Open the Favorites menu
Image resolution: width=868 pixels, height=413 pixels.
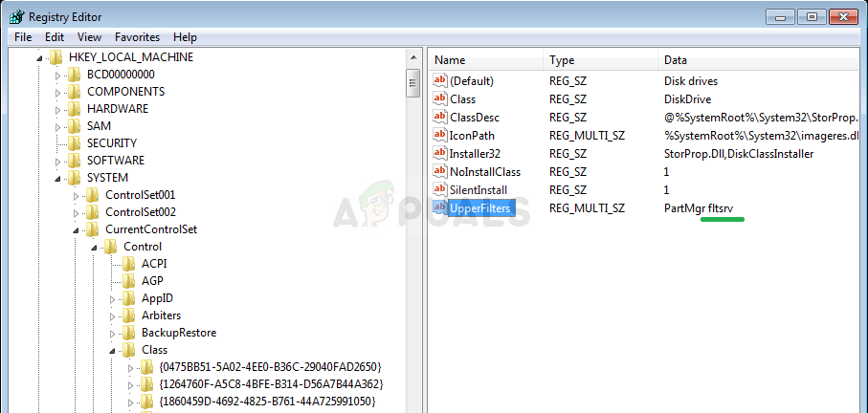[x=137, y=37]
